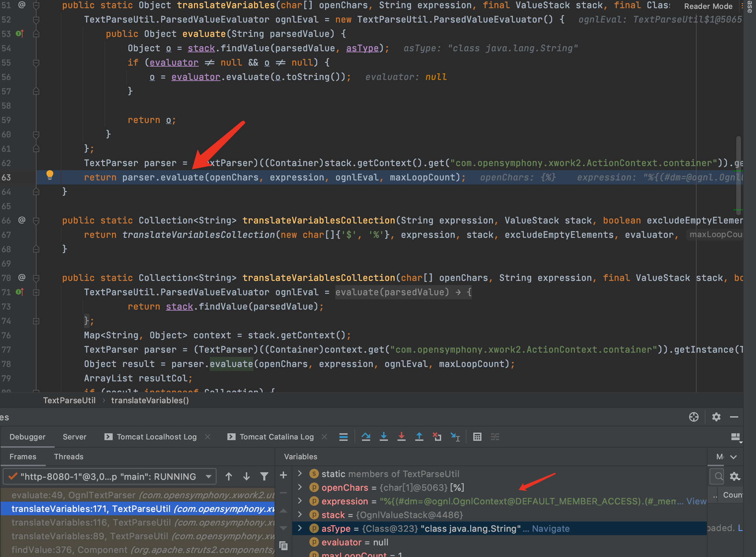The image size is (756, 557).
Task: Click the Trace Current Stream Chain icon
Action: (x=495, y=437)
